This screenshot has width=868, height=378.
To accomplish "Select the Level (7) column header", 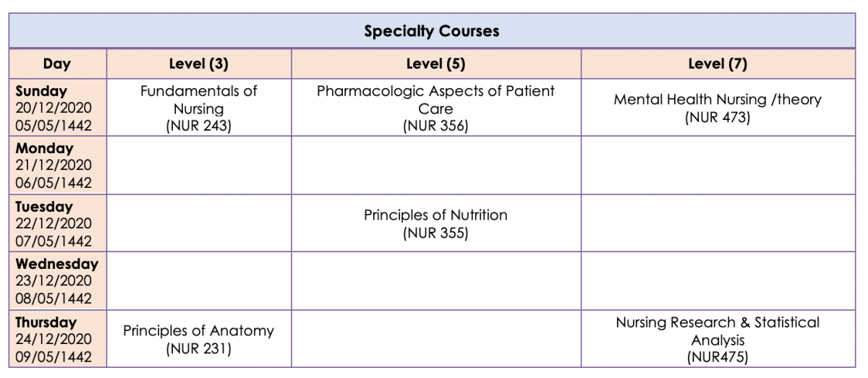I will (x=718, y=64).
